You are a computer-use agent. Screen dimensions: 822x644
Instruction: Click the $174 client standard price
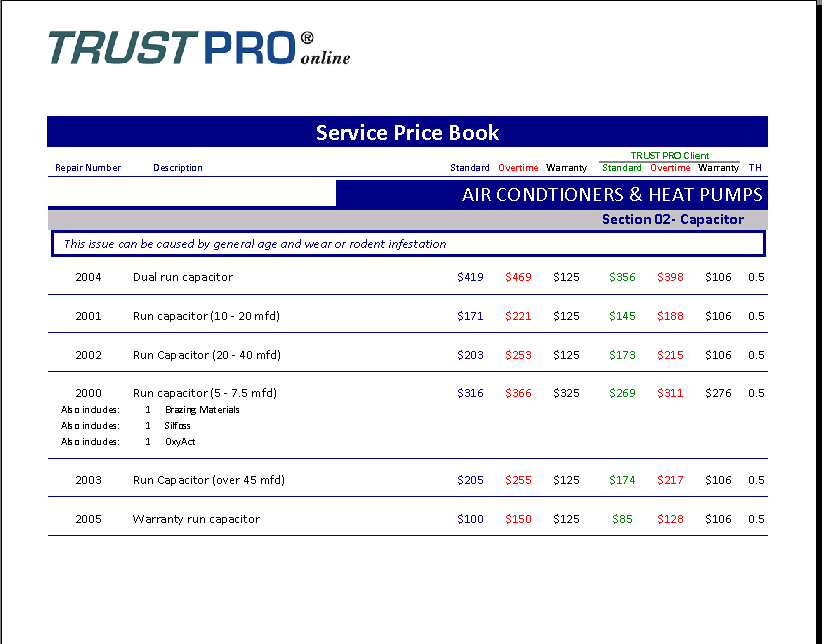tap(622, 480)
